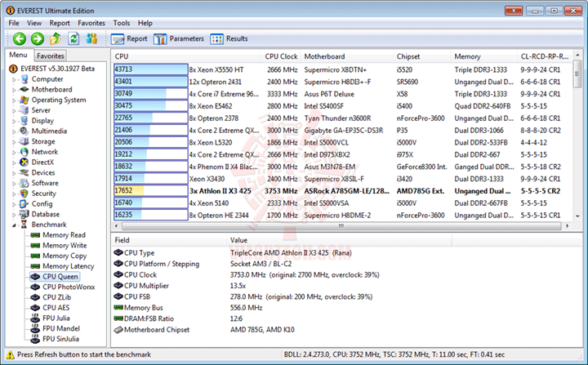Click the Refresh toolbar icon
Image resolution: width=588 pixels, height=365 pixels.
coord(73,38)
